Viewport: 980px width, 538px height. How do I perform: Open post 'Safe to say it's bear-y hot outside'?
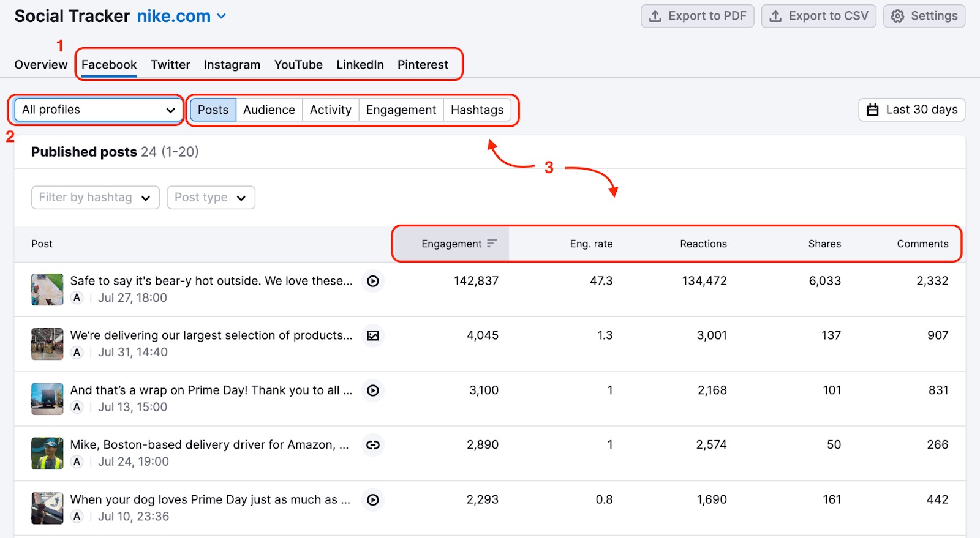211,281
